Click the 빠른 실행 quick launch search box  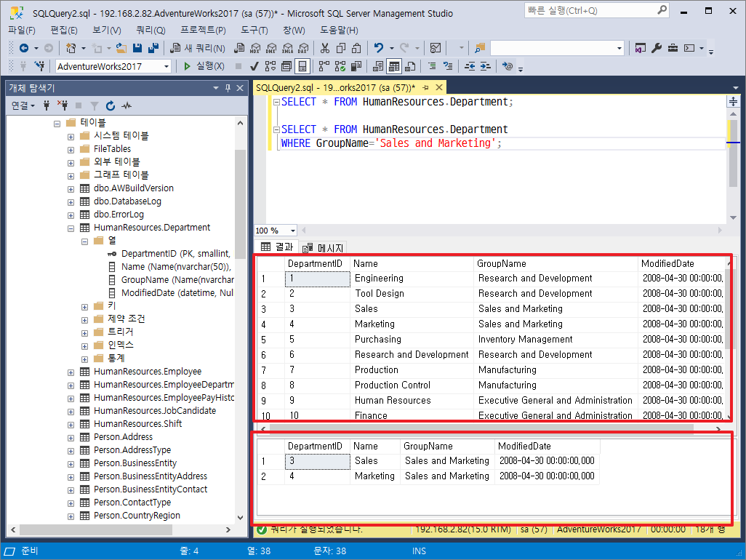(597, 10)
